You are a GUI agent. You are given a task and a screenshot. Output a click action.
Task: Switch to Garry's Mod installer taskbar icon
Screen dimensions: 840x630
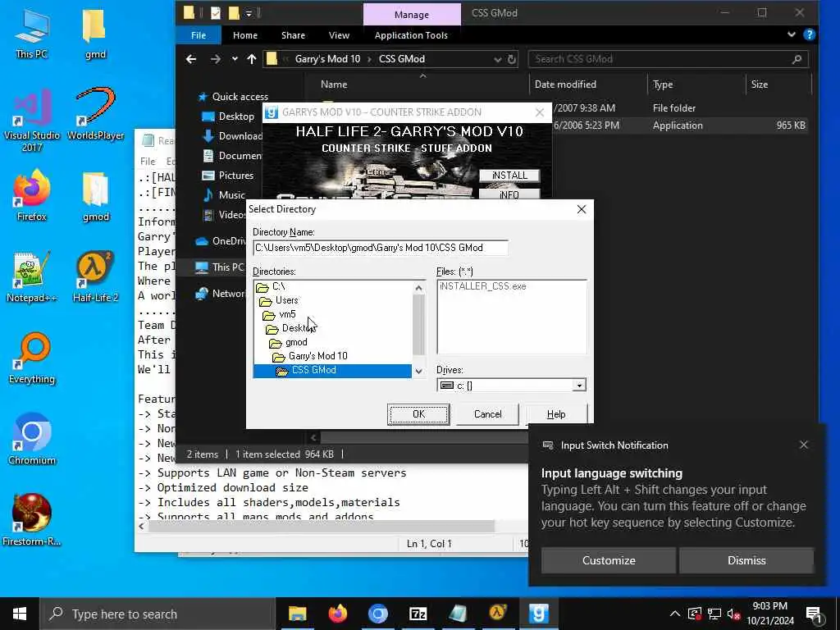click(x=538, y=614)
